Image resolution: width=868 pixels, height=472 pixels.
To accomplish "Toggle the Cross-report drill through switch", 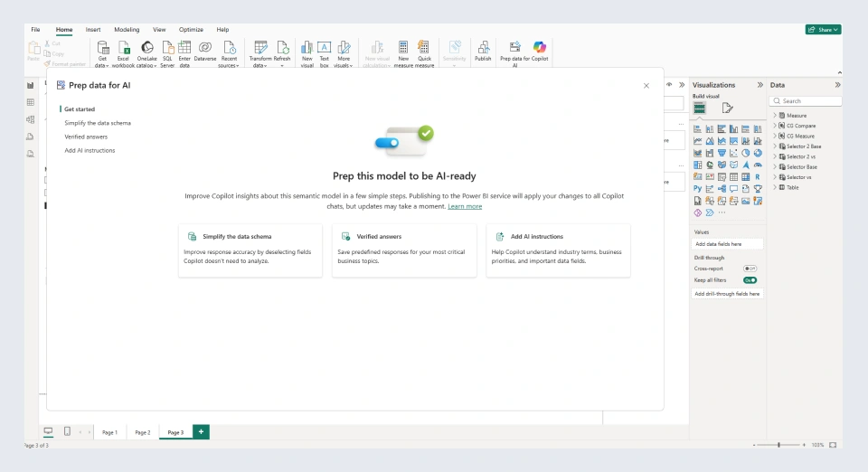I will pos(750,269).
